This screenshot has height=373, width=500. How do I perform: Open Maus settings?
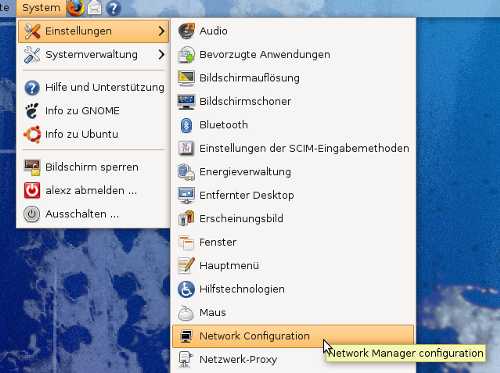point(293,312)
